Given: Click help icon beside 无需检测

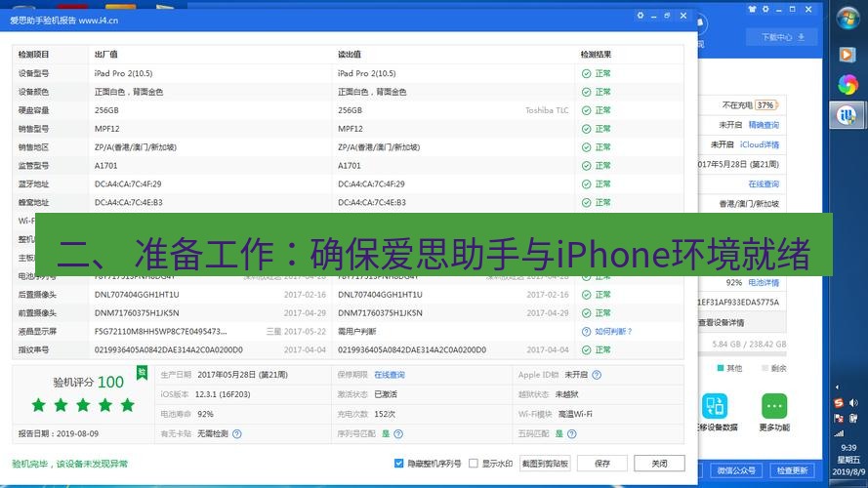Looking at the screenshot, I should click(x=237, y=433).
